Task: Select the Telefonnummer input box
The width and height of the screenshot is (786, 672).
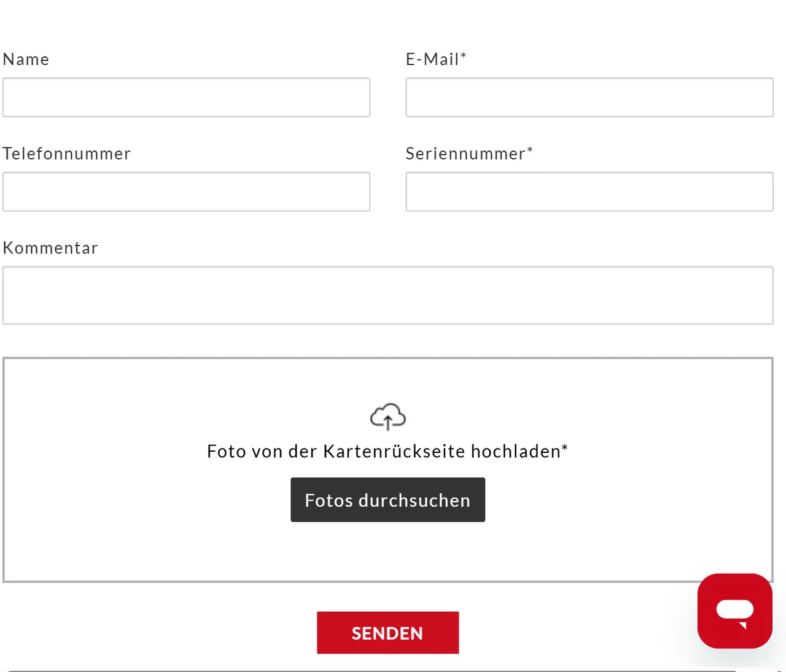Action: coord(186,191)
